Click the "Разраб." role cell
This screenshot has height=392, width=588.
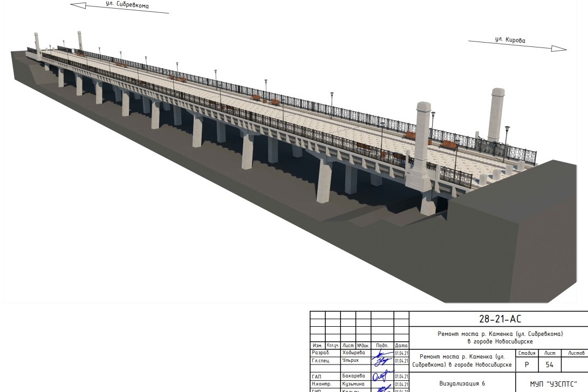(320, 353)
